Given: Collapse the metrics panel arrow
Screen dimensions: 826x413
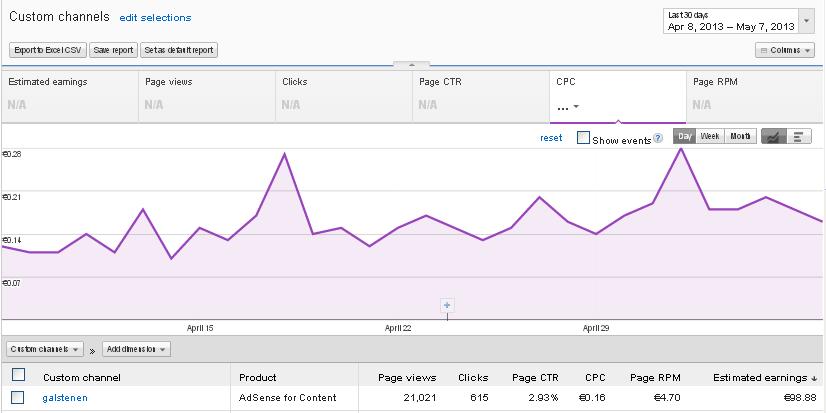Looking at the screenshot, I should 412,65.
